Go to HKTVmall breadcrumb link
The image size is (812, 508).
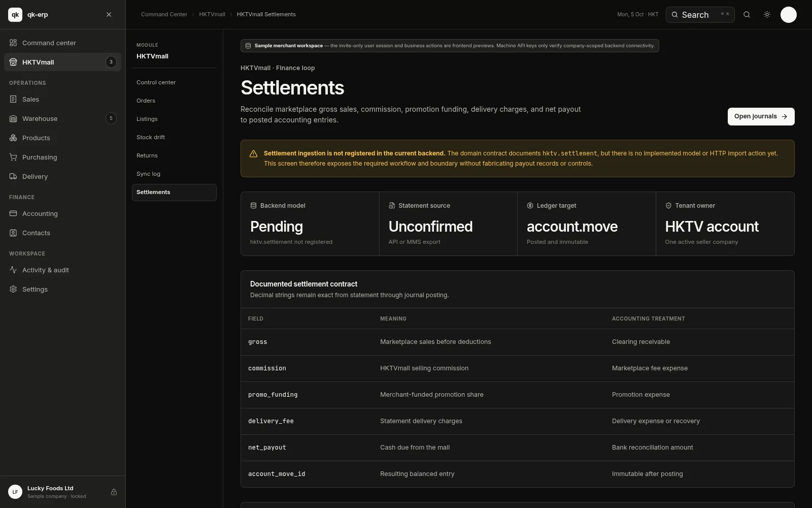[x=212, y=14]
